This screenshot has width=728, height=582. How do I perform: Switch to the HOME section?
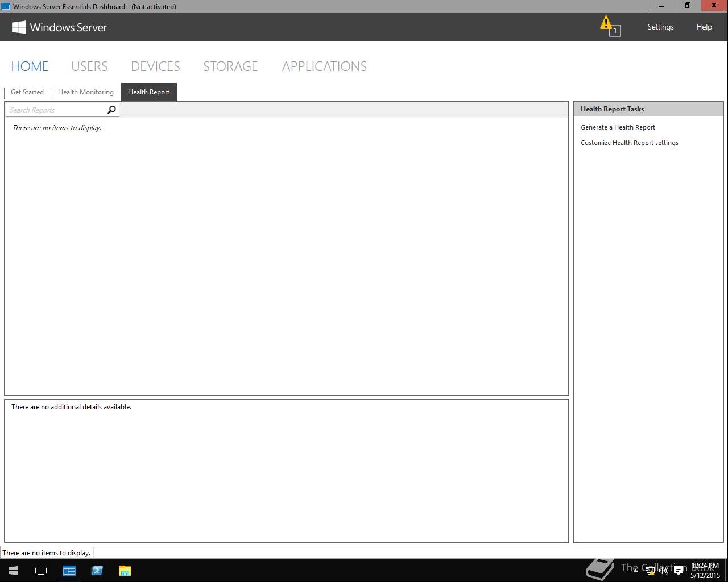point(30,66)
